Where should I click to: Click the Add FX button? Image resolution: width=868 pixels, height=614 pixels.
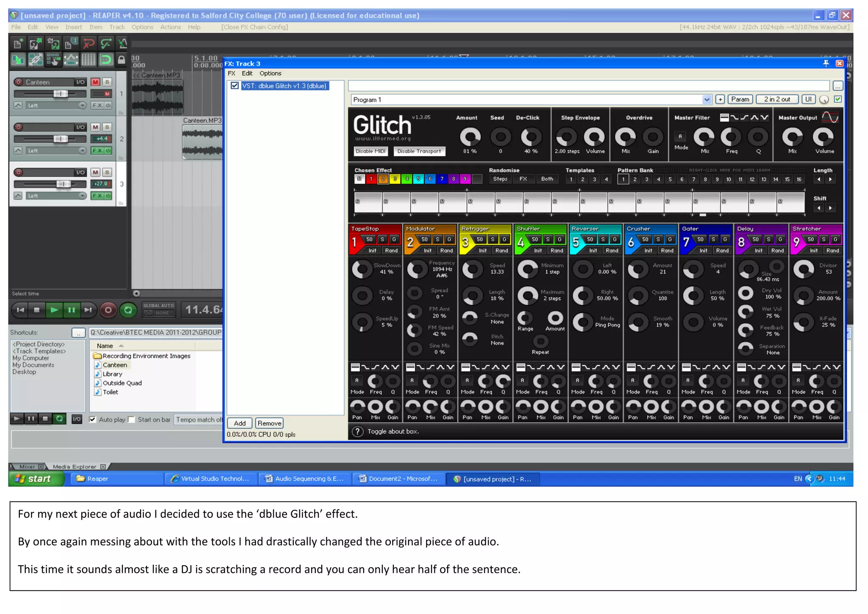[239, 423]
